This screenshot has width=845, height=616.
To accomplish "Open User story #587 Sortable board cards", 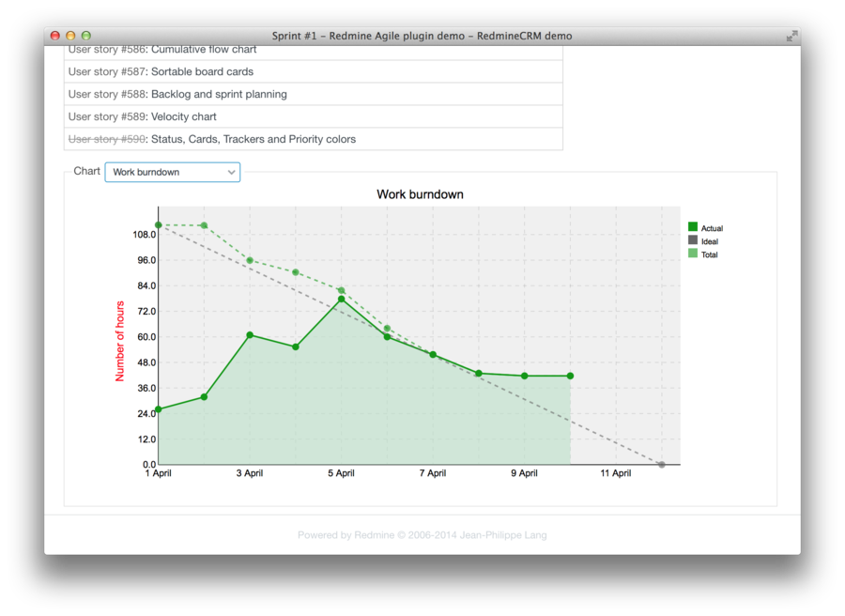I will click(x=106, y=71).
